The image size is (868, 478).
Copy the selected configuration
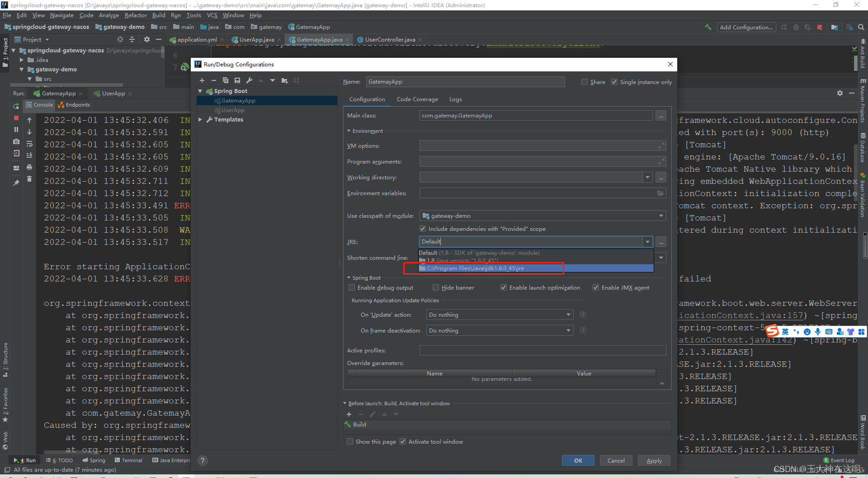226,80
